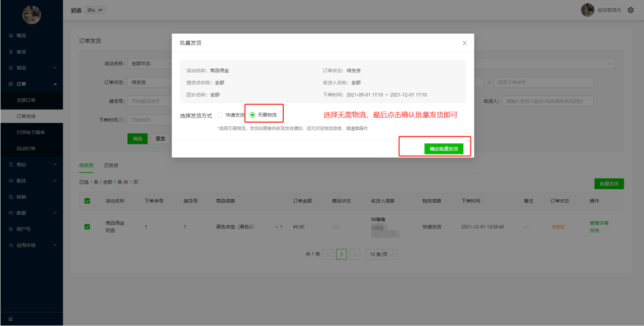Open the 接龙 sidebar item
The width and height of the screenshot is (644, 326).
coord(31,52)
